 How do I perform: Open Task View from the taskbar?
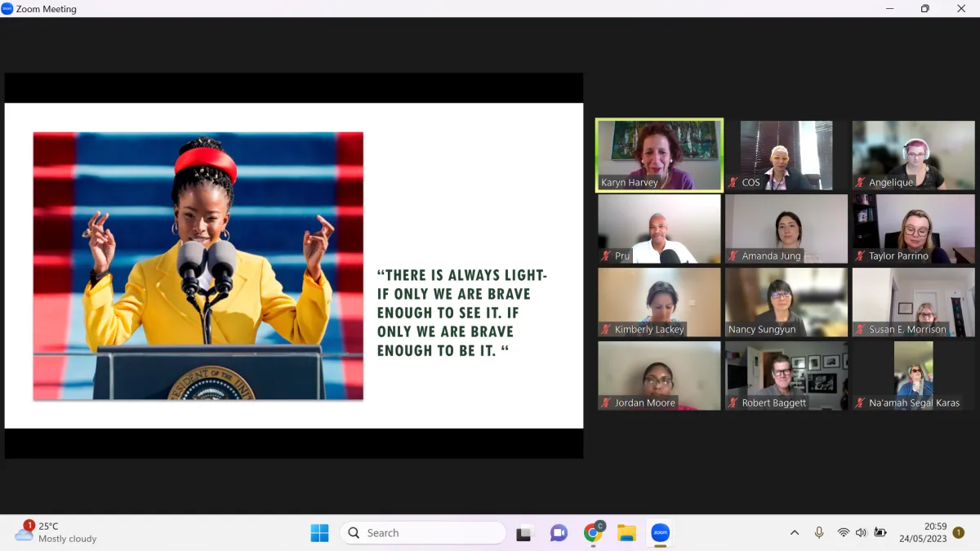[523, 533]
